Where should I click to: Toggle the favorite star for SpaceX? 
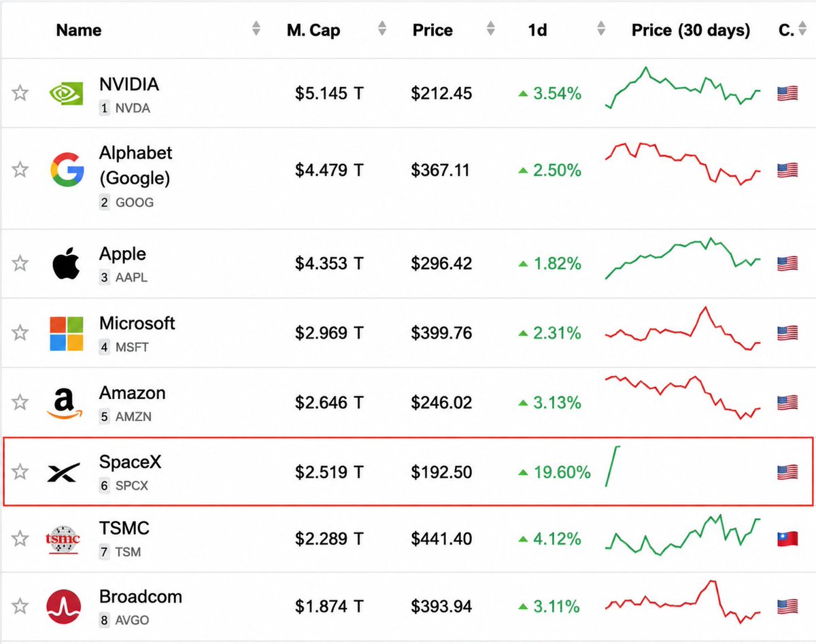pos(20,471)
